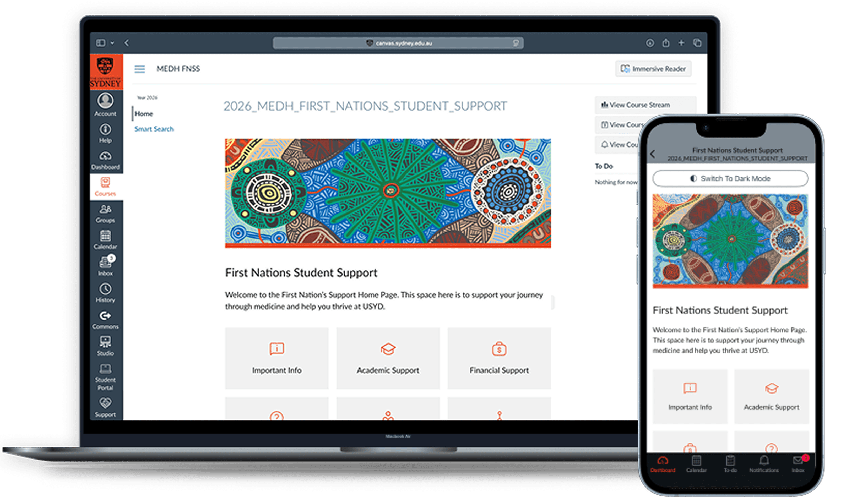
Task: Click the Immersive Reader button
Action: pyautogui.click(x=653, y=69)
